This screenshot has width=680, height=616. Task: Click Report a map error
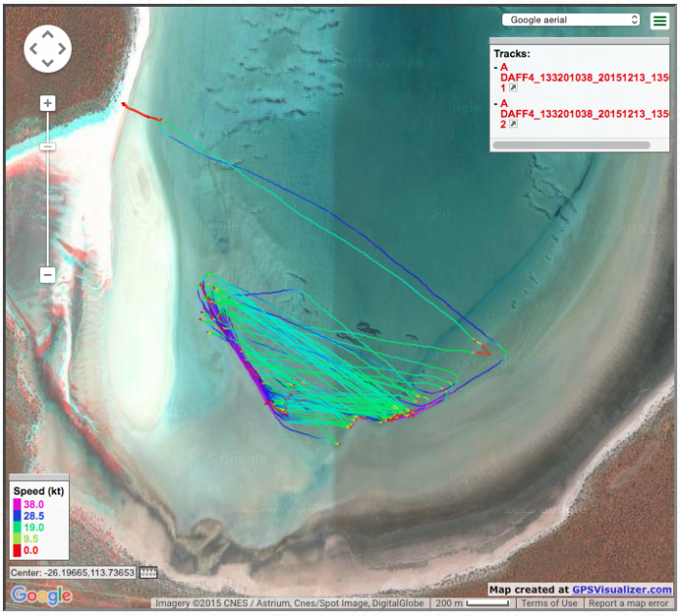630,603
